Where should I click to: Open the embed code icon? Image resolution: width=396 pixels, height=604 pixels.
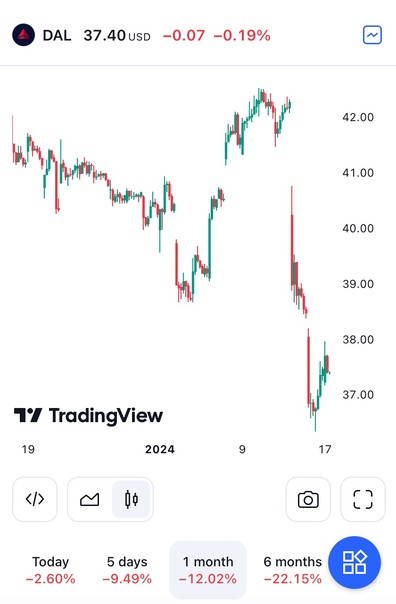tap(35, 499)
